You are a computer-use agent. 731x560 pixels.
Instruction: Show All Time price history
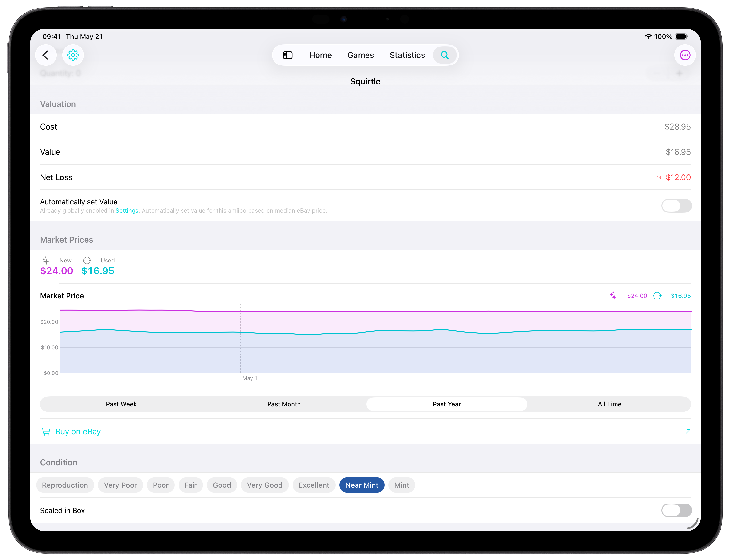coord(610,404)
